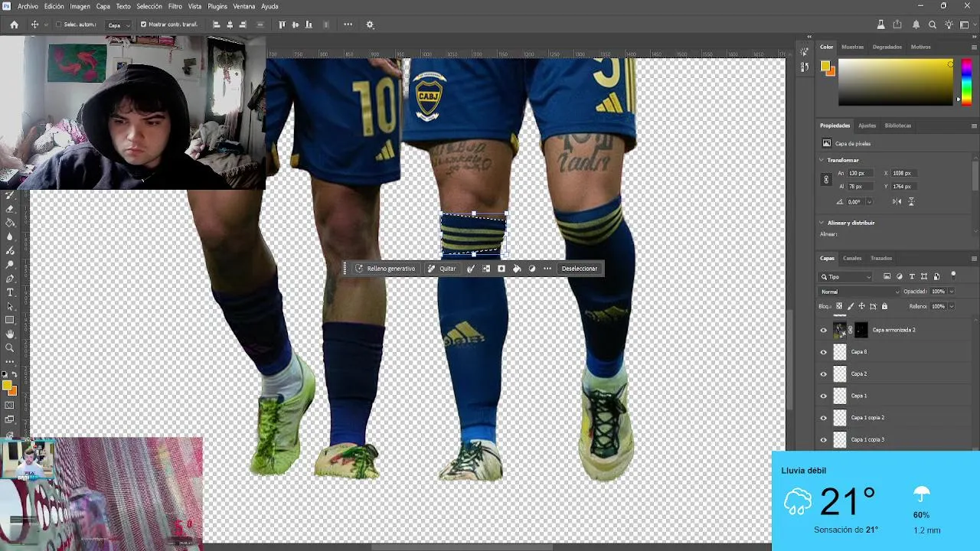Go to the Home screen icon

14,24
